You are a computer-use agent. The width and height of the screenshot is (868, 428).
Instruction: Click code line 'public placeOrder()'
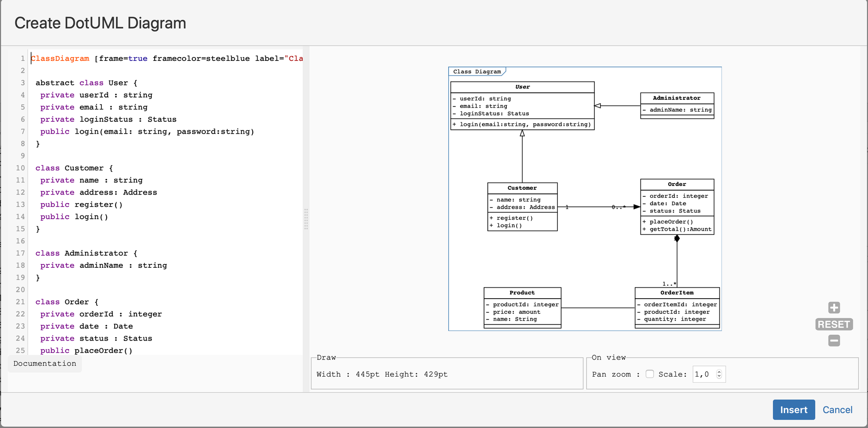pos(86,350)
